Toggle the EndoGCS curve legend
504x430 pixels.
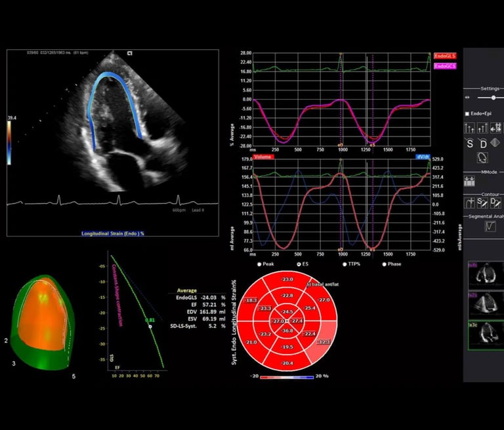[x=445, y=66]
